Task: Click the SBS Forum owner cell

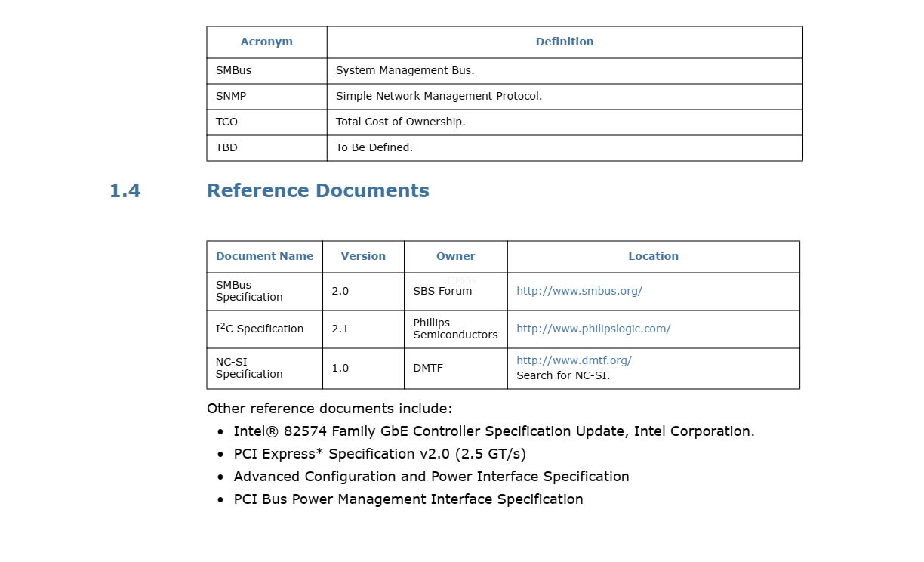Action: [x=442, y=291]
